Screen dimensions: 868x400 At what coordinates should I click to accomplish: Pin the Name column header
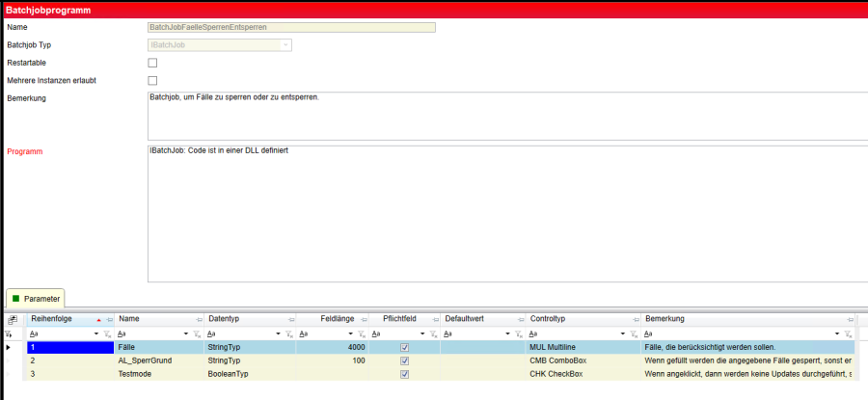(198, 319)
